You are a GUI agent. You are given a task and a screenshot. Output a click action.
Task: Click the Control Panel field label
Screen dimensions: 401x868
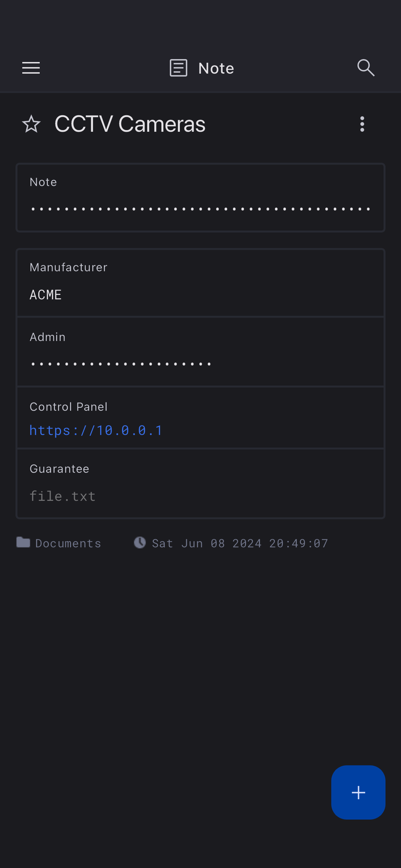[68, 407]
